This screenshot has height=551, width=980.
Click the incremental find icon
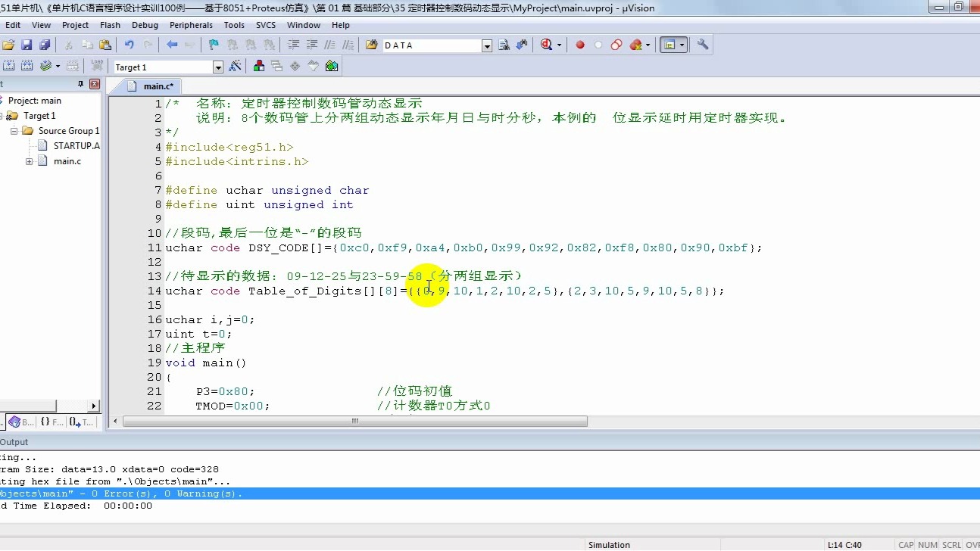click(x=522, y=45)
